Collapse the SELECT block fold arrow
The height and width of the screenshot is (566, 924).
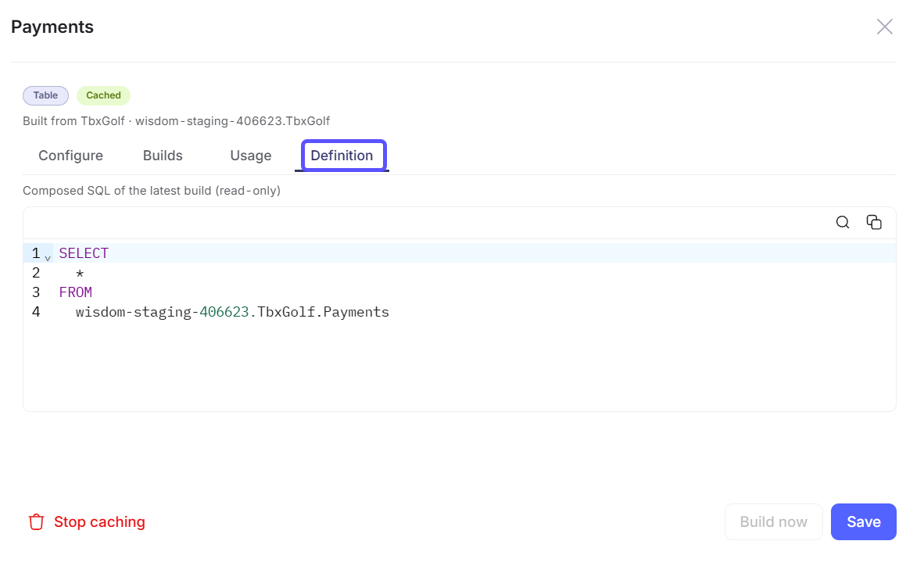[x=48, y=258]
